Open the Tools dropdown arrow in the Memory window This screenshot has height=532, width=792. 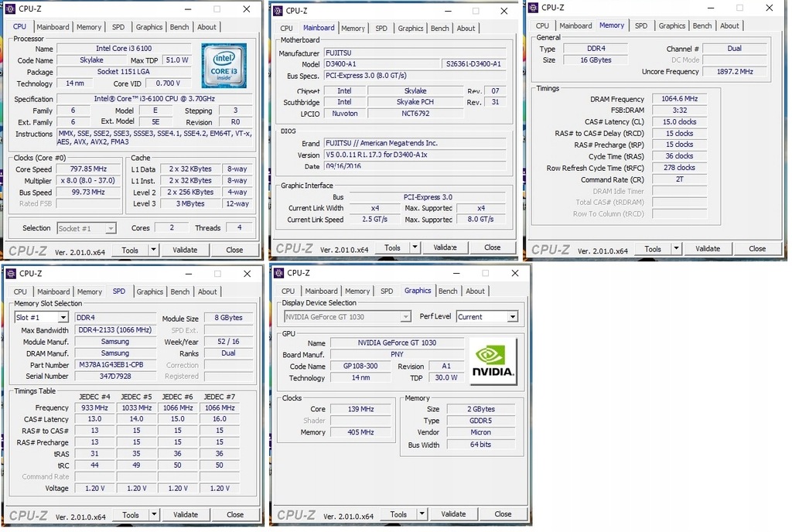coord(676,248)
